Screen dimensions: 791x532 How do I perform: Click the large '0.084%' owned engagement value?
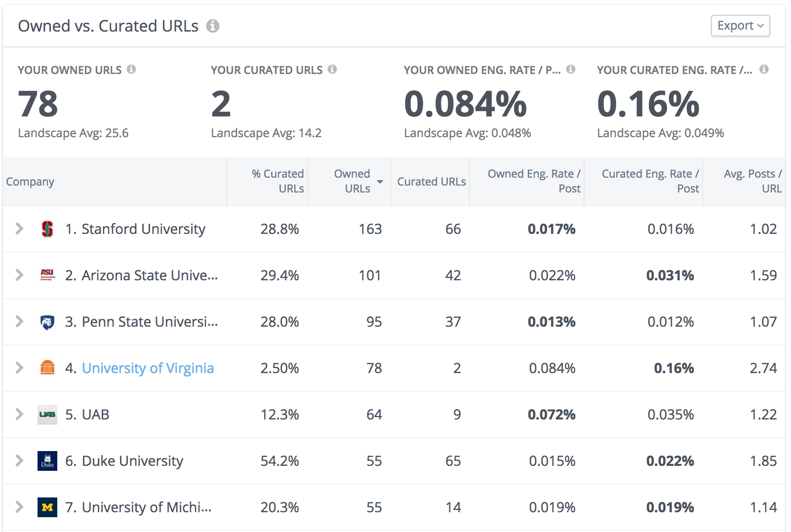(466, 104)
